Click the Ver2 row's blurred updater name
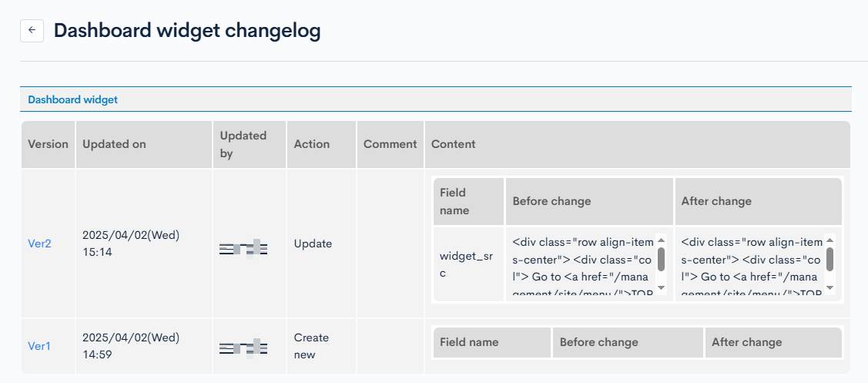 point(243,248)
